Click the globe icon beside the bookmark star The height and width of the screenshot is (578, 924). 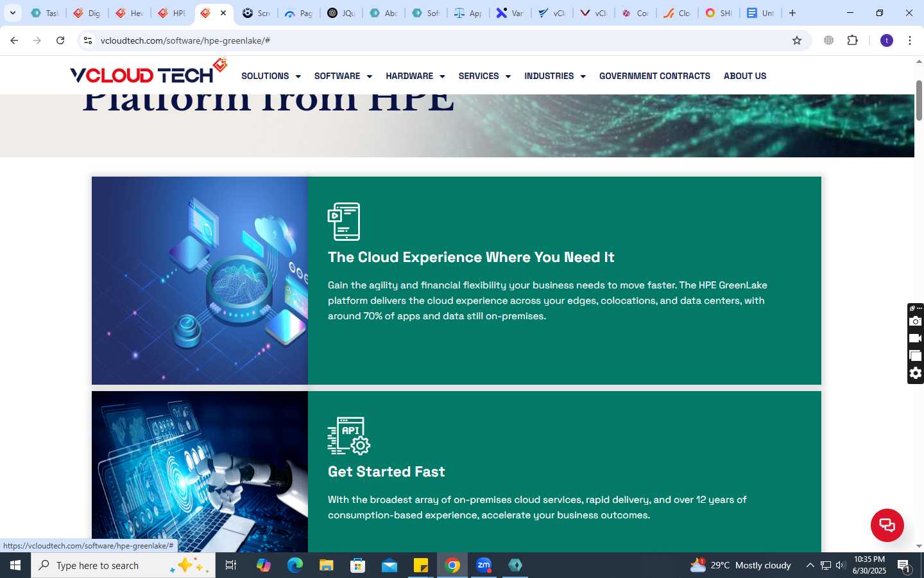829,40
